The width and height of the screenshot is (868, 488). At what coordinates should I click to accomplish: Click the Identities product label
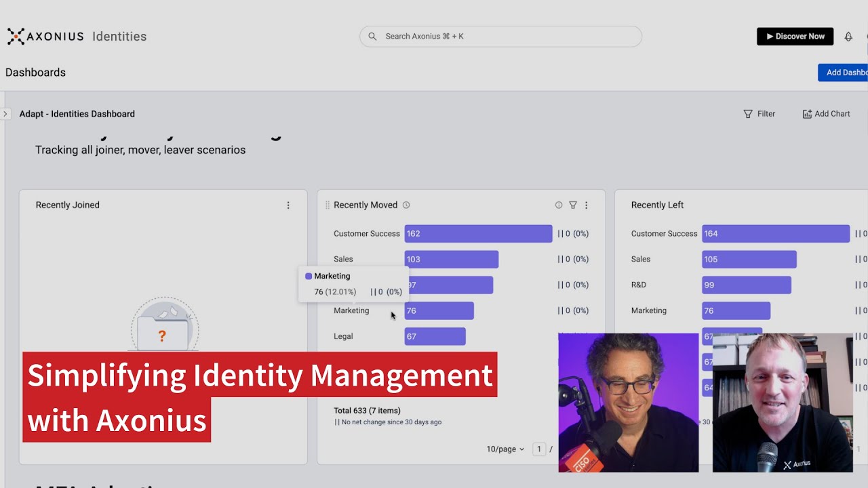click(119, 37)
